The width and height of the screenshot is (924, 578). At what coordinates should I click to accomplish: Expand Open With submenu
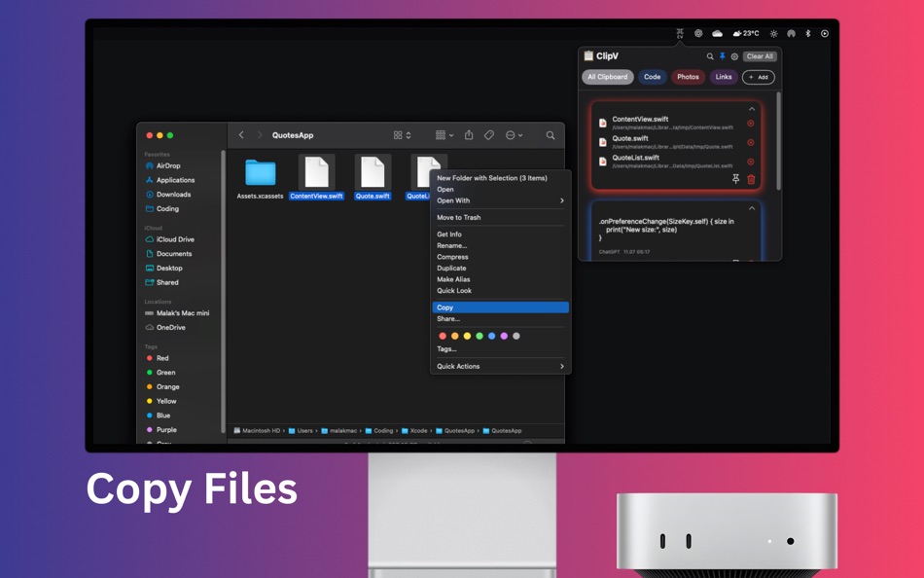(500, 200)
